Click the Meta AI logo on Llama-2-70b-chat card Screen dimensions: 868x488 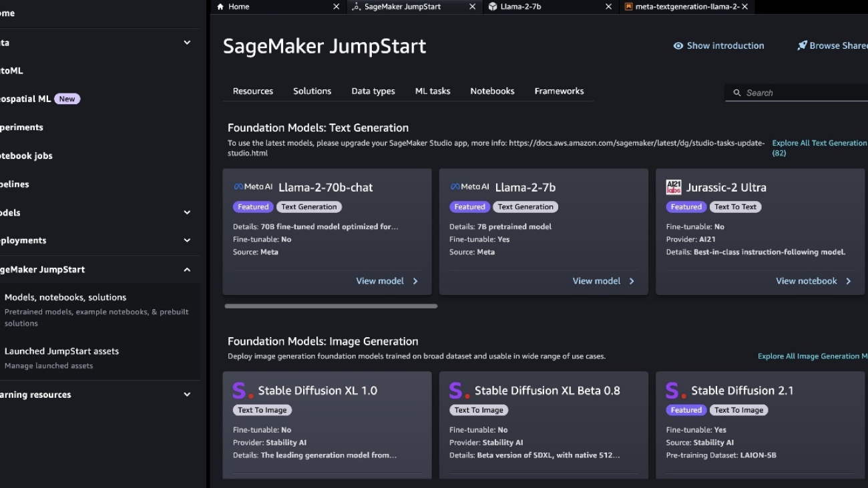pos(253,187)
